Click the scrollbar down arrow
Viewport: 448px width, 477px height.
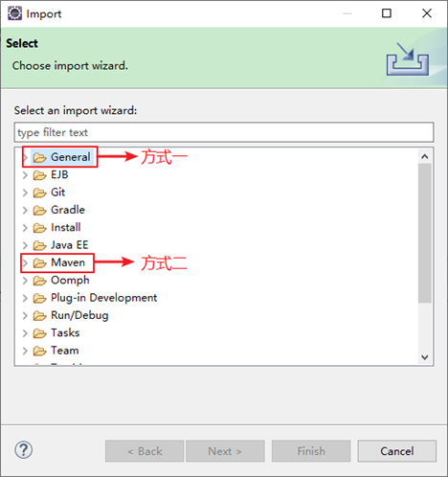(x=425, y=357)
